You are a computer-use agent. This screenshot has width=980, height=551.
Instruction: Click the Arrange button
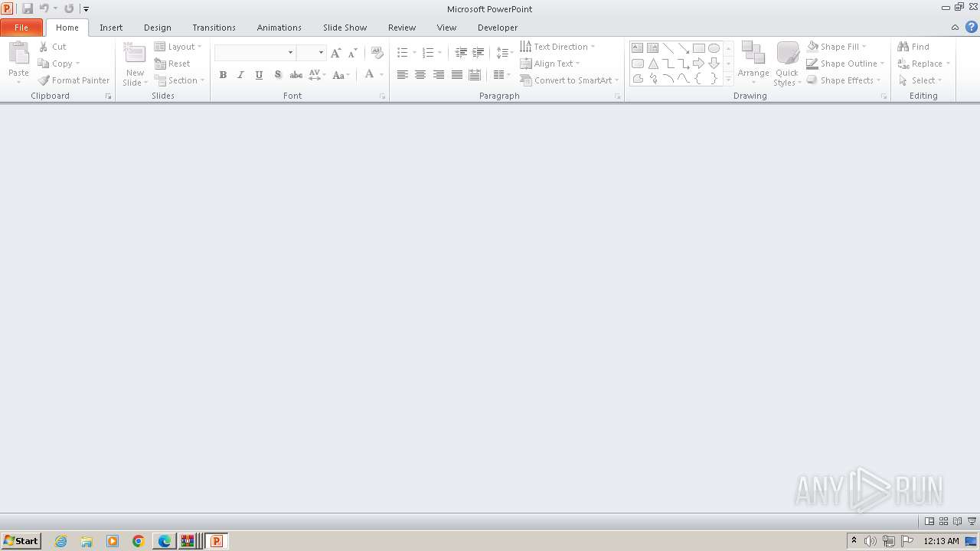(x=753, y=64)
